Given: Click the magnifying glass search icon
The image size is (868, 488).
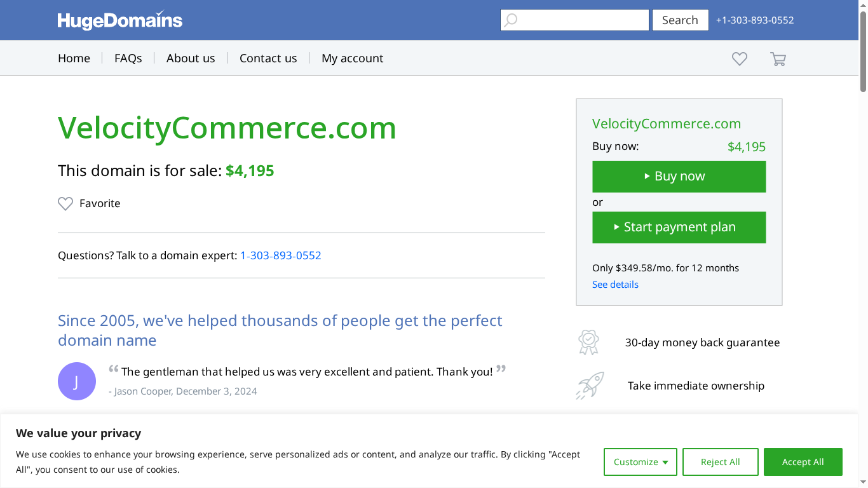Looking at the screenshot, I should [x=511, y=20].
